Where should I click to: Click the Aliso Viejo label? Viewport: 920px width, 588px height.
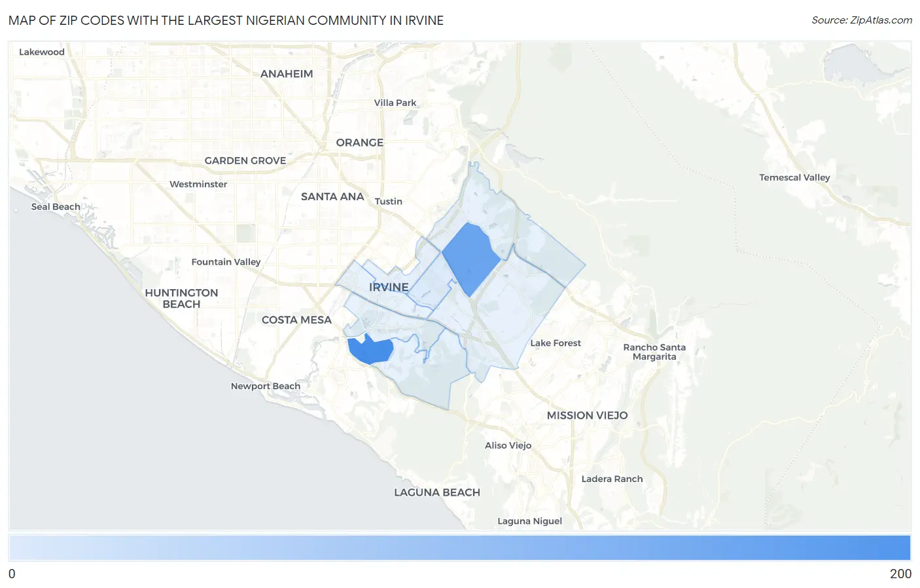pos(508,445)
